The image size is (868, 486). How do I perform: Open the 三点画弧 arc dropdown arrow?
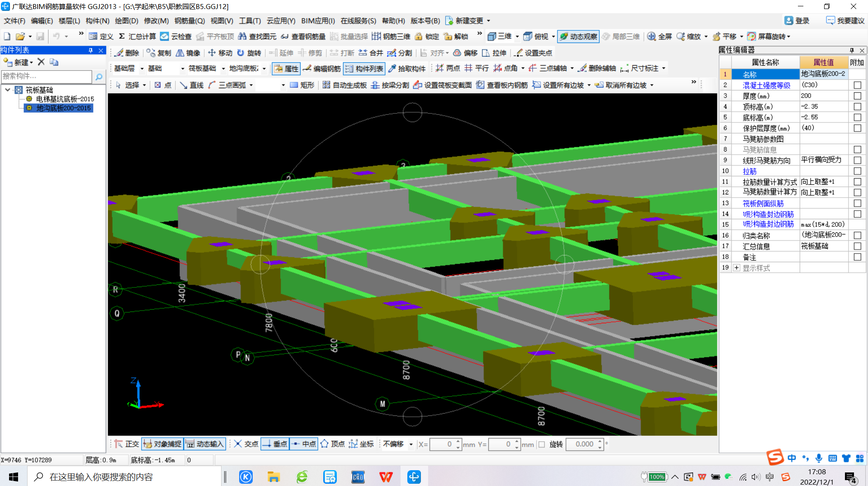251,85
